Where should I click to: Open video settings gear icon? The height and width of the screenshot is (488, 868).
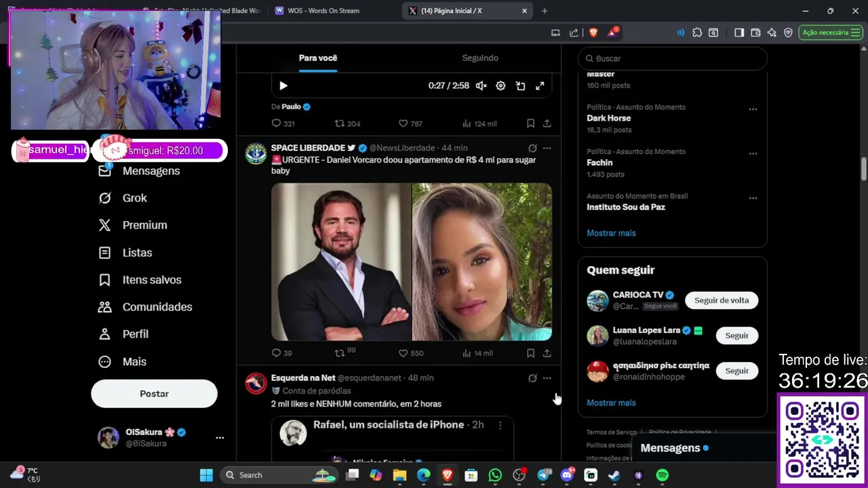(x=500, y=86)
